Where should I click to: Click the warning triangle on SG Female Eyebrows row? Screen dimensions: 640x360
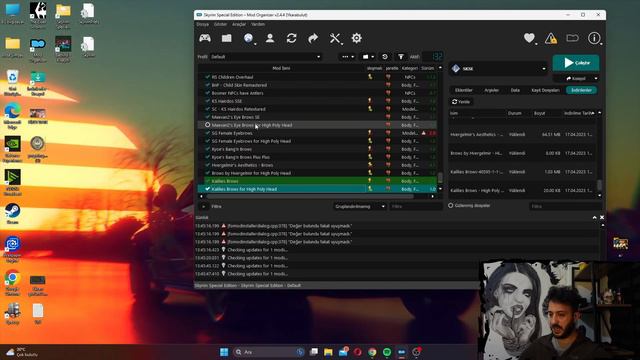pos(424,133)
